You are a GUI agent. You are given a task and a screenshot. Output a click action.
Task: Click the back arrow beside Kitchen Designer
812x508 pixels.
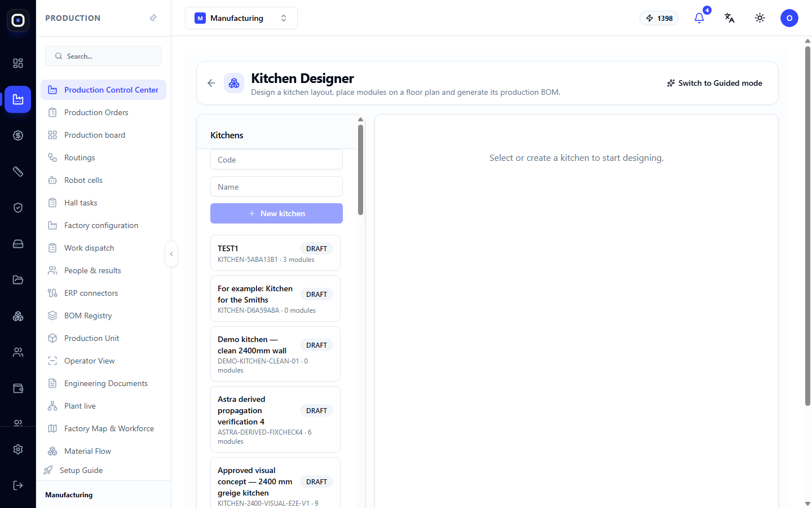(211, 83)
